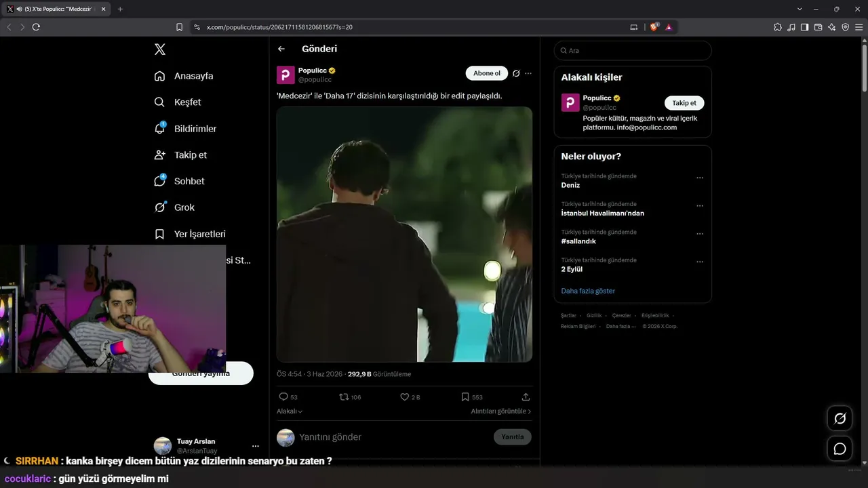The width and height of the screenshot is (868, 488).
Task: Open Takip et in the sidebar
Action: (180, 155)
